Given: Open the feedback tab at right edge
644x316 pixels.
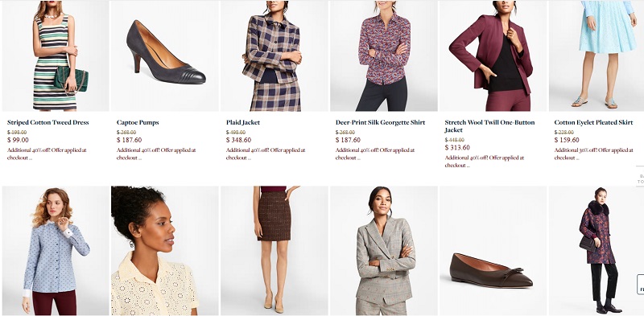Looking at the screenshot, I should point(640,284).
